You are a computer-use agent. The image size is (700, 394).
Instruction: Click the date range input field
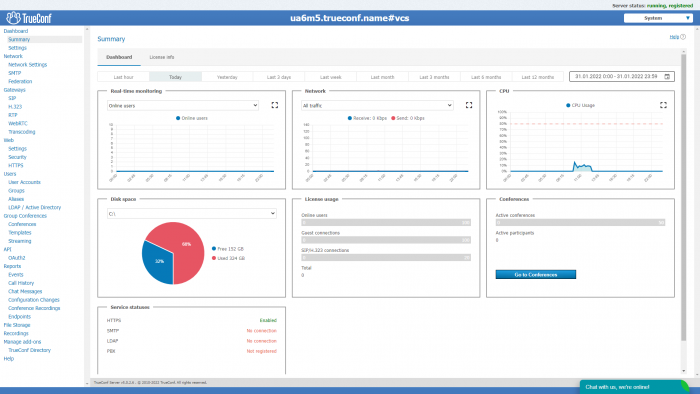tap(616, 77)
